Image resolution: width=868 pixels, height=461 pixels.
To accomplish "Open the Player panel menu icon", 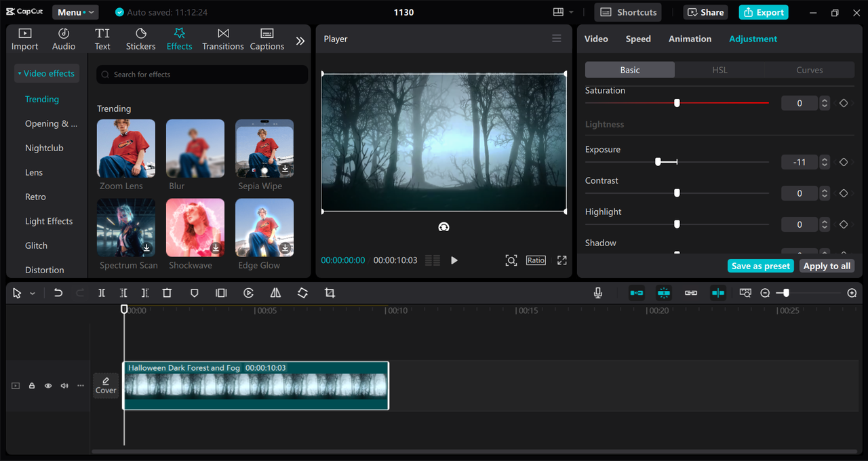I will [557, 39].
